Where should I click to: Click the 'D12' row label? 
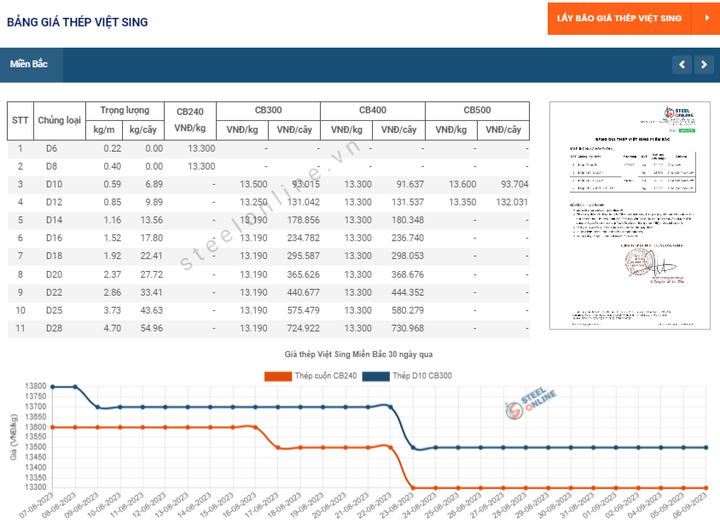point(54,203)
